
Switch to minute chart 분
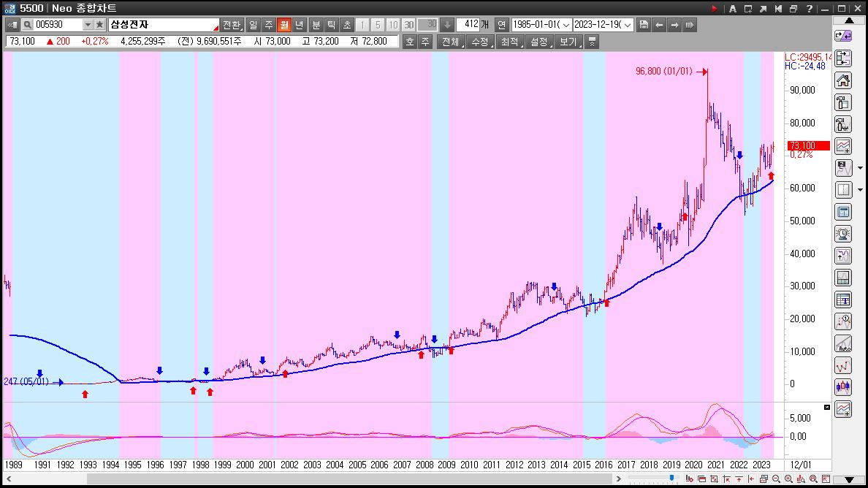[x=316, y=25]
